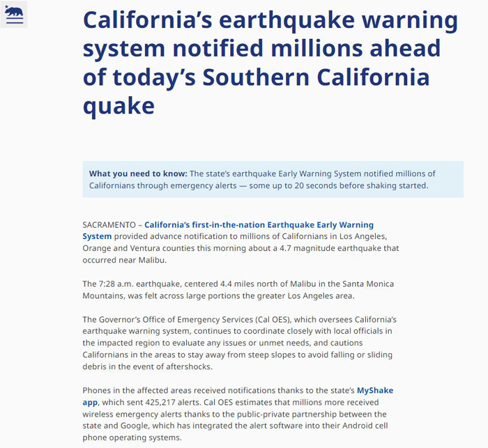
Task: Click the SACRAMENTO dateline text
Action: click(109, 225)
